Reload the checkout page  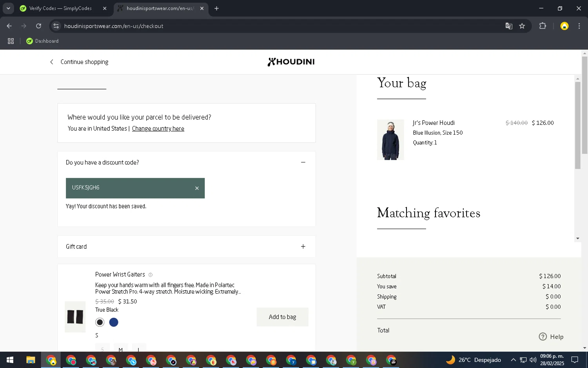[38, 26]
